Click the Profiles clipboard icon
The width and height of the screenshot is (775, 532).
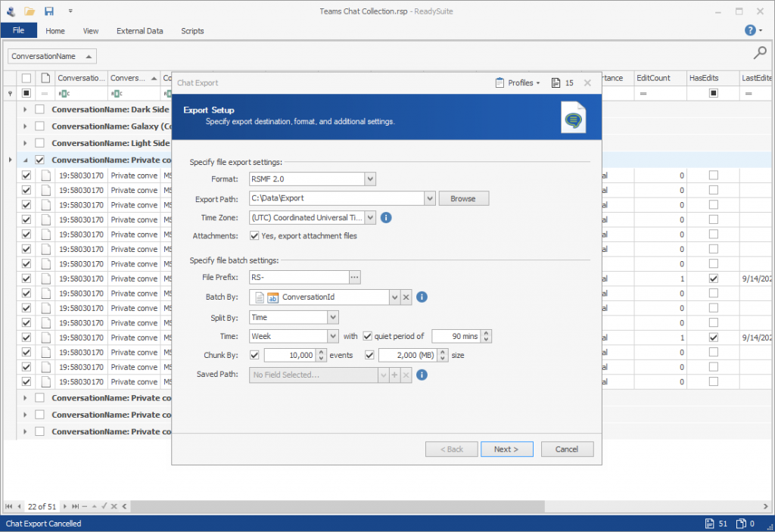(x=500, y=82)
